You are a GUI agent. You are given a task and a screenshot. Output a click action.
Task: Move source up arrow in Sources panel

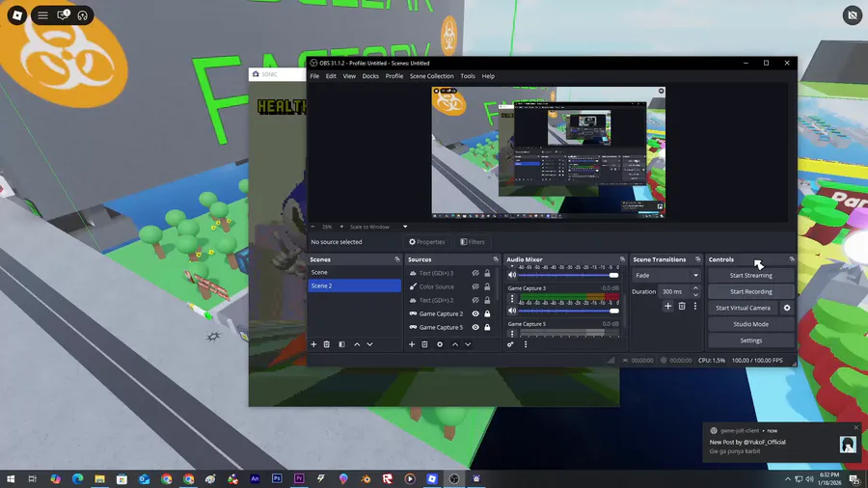(455, 344)
